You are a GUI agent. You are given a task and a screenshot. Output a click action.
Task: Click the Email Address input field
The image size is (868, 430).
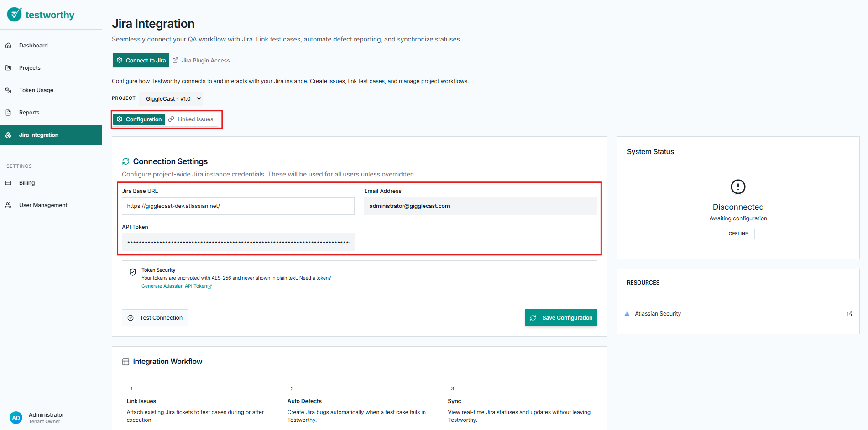[481, 206]
